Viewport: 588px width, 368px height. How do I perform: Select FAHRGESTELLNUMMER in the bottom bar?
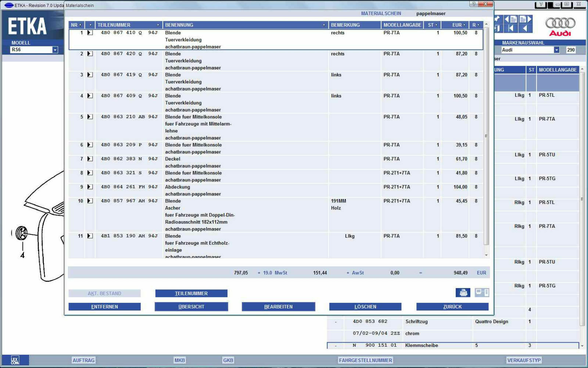(x=365, y=360)
